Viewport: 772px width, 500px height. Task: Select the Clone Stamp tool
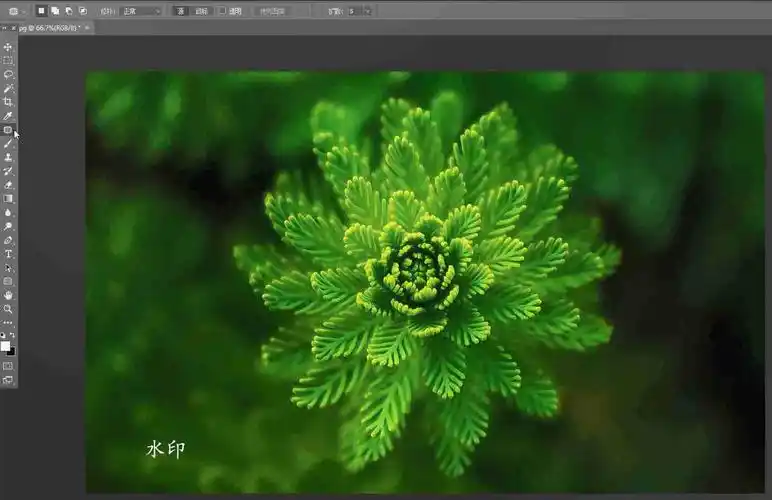click(8, 157)
